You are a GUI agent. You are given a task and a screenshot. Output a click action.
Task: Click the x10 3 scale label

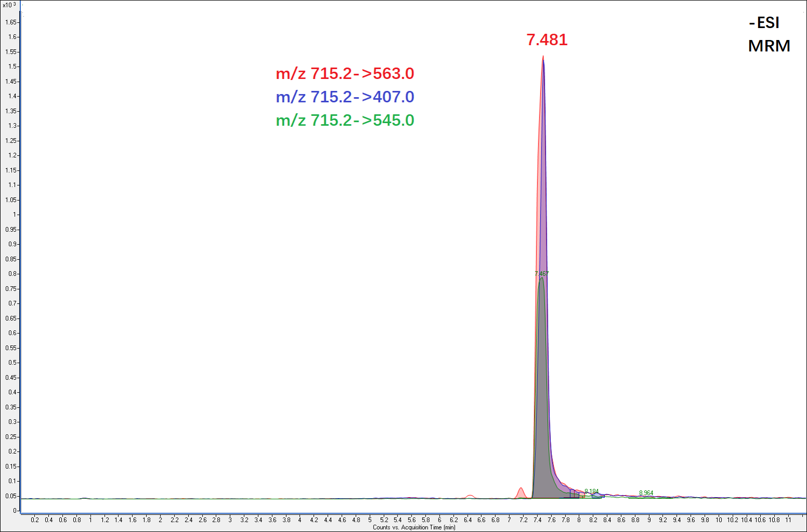(x=9, y=5)
